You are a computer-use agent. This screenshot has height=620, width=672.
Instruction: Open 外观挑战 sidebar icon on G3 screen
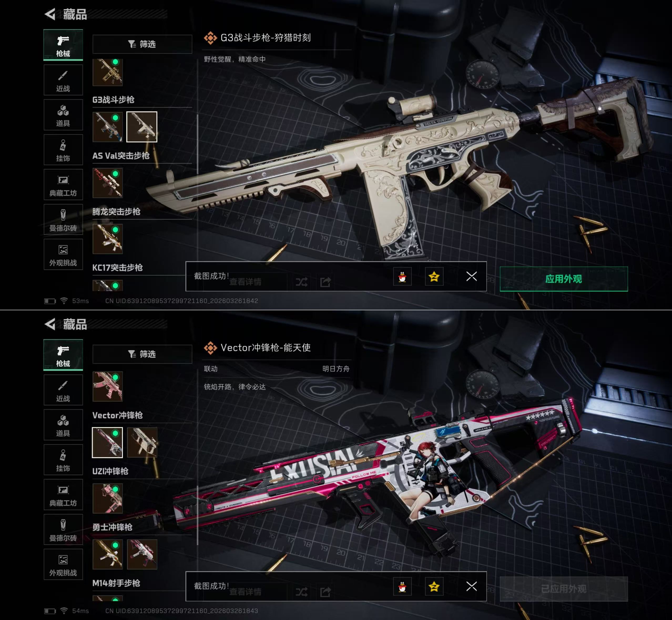coord(63,255)
